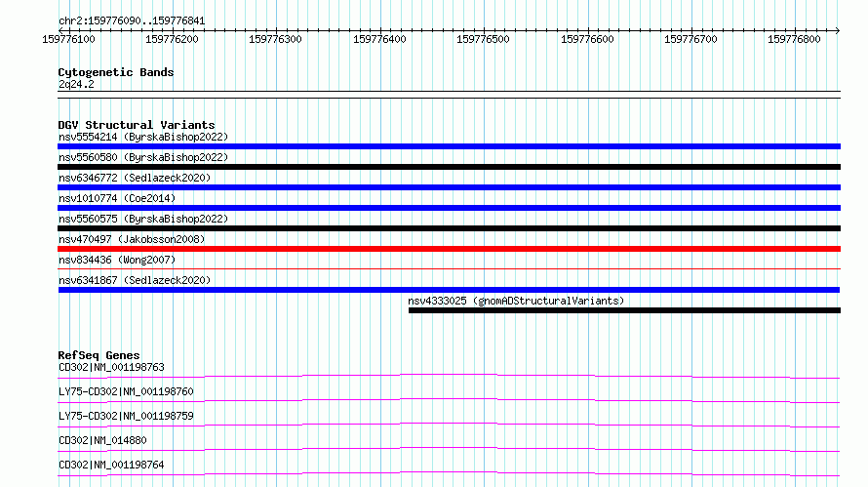
Task: Click the magenta line of CD302|NM_001198764
Action: (x=449, y=473)
